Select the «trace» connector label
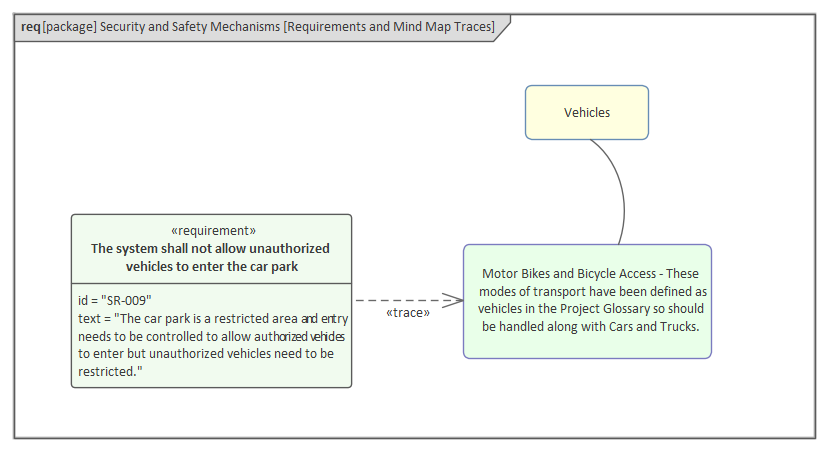The image size is (832, 453). (x=408, y=313)
